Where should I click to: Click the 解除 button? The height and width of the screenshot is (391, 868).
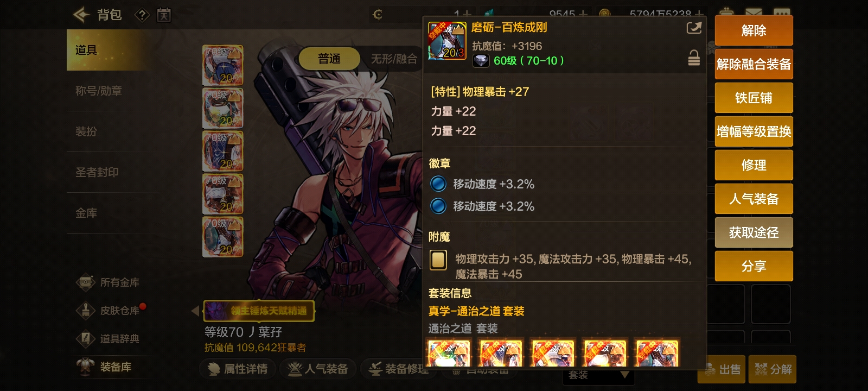[x=754, y=30]
